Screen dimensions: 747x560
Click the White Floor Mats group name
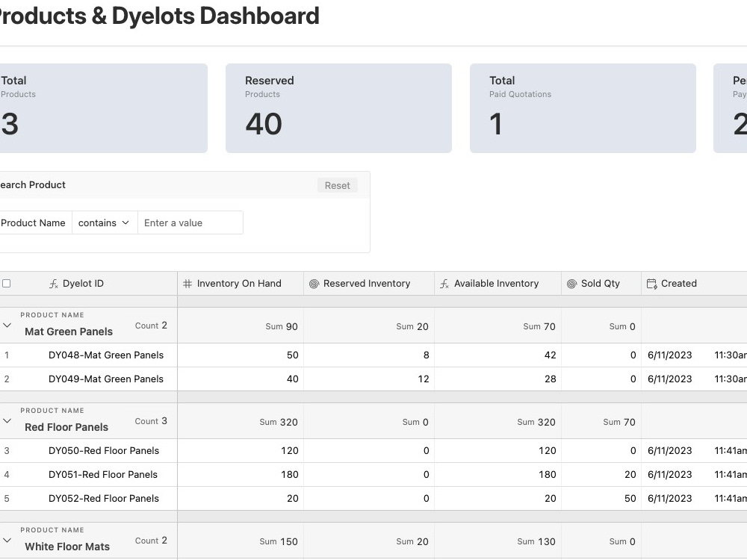(x=67, y=547)
